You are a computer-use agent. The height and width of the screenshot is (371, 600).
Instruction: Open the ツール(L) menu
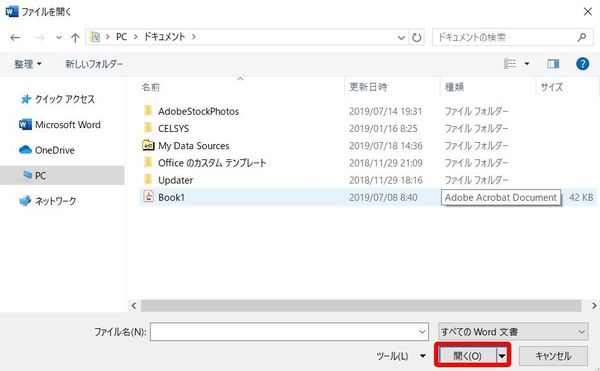coord(401,356)
